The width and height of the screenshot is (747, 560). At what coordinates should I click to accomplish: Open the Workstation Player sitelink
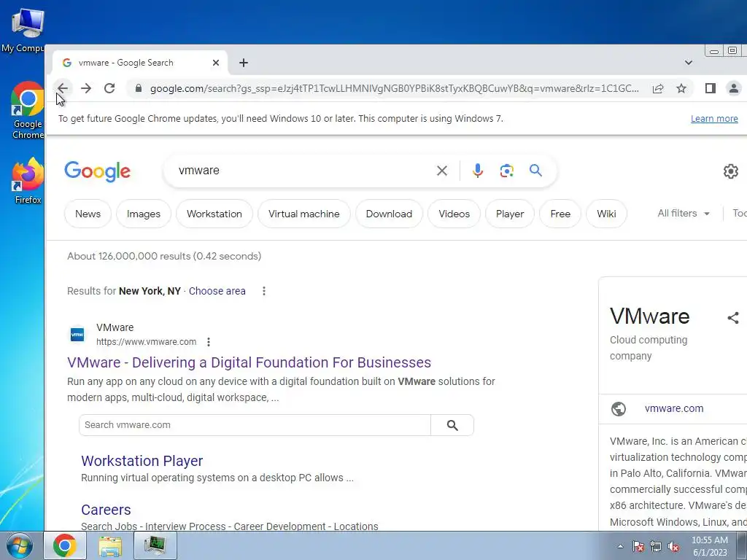[142, 461]
